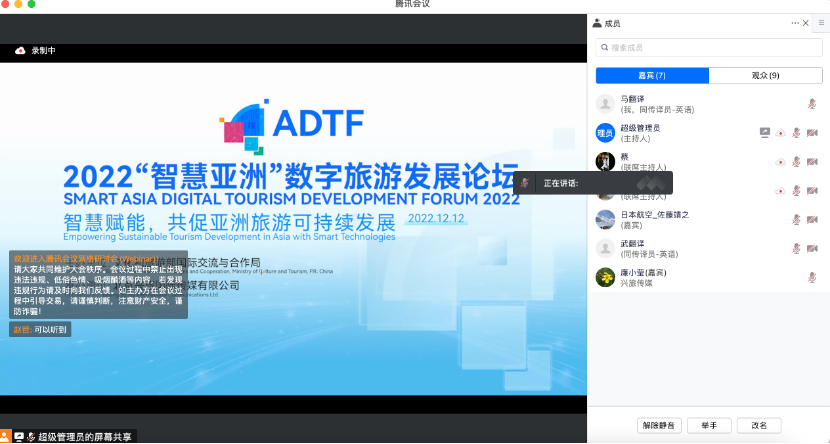Screen dimensions: 830x444
Task: Open the hamburger menu beside the members panel
Action: [821, 23]
